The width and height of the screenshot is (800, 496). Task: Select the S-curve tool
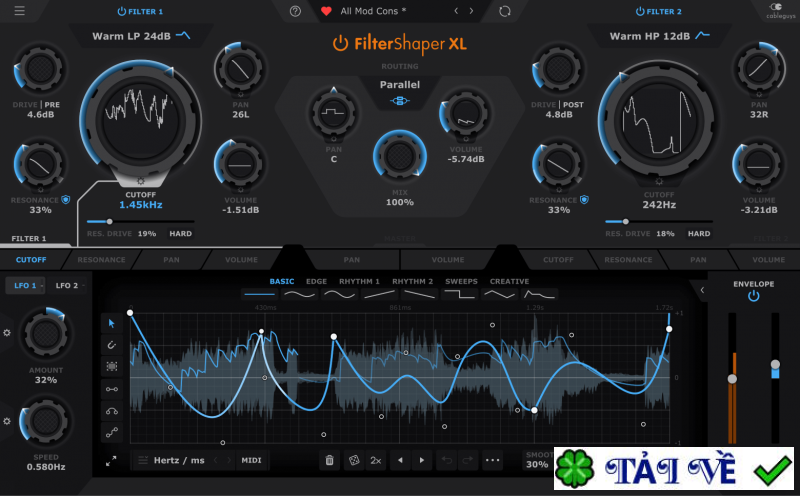click(x=112, y=433)
